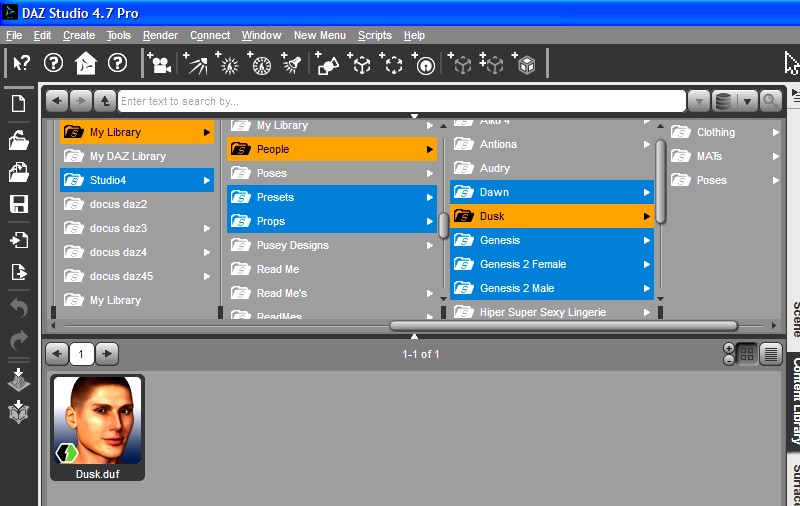Create a new group (dashed circle icon)
800x506 pixels.
tap(392, 63)
